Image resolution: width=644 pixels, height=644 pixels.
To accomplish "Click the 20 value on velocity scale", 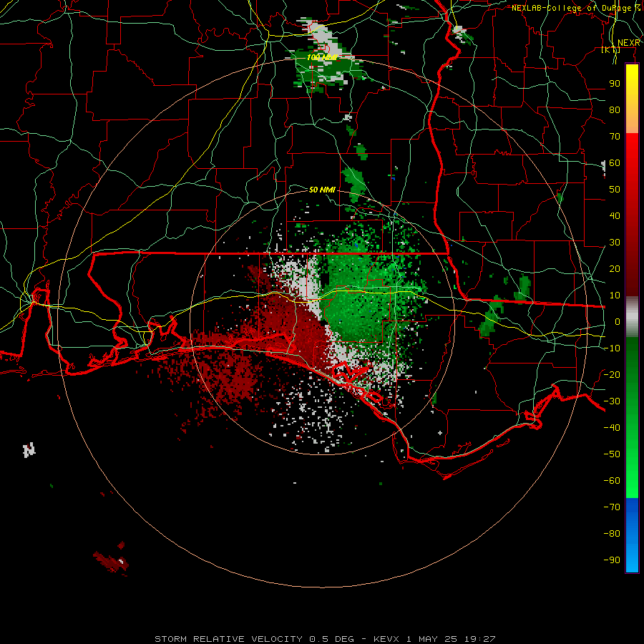I will [x=615, y=268].
